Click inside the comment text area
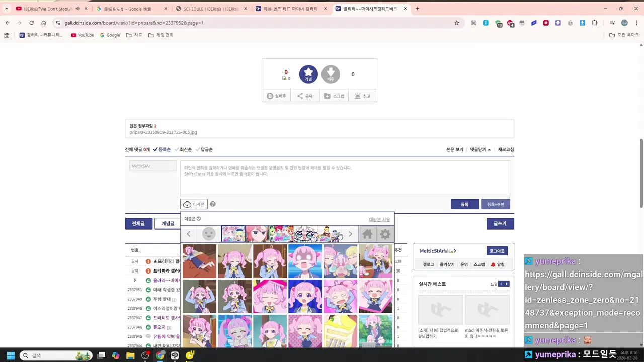Image resolution: width=644 pixels, height=362 pixels. [x=345, y=178]
